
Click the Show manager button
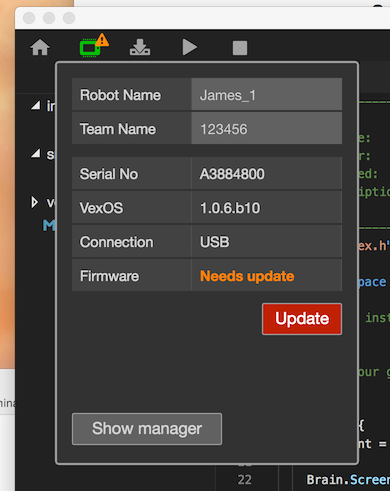pos(147,429)
